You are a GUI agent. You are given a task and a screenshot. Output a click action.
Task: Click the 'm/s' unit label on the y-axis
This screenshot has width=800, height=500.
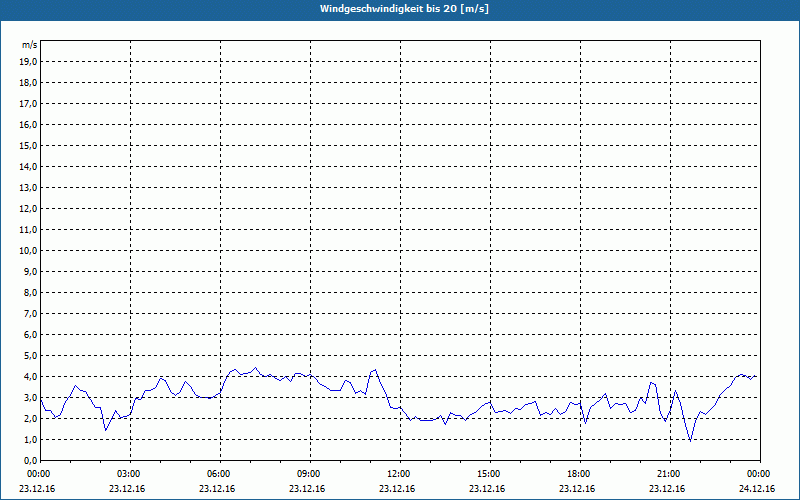point(30,45)
